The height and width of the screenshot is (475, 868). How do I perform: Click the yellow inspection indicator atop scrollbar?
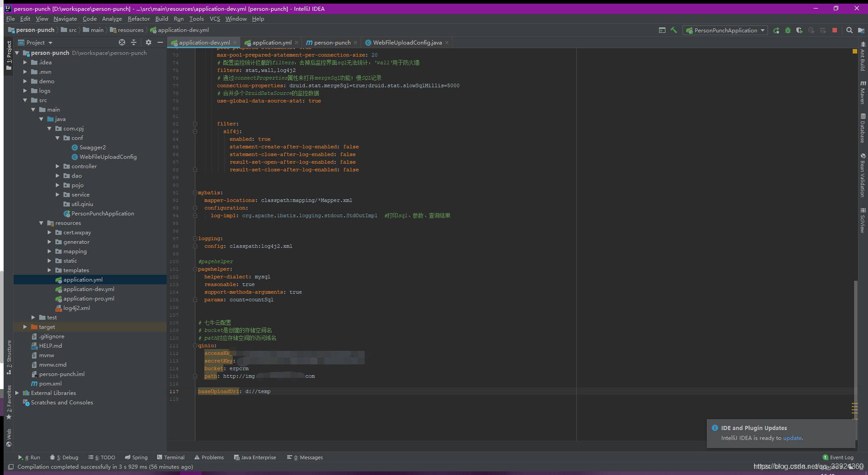854,51
